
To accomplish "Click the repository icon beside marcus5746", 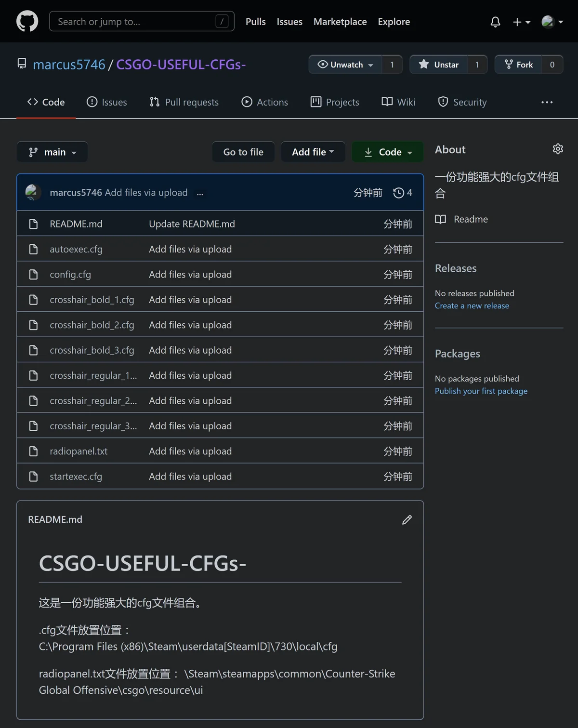I will click(22, 64).
